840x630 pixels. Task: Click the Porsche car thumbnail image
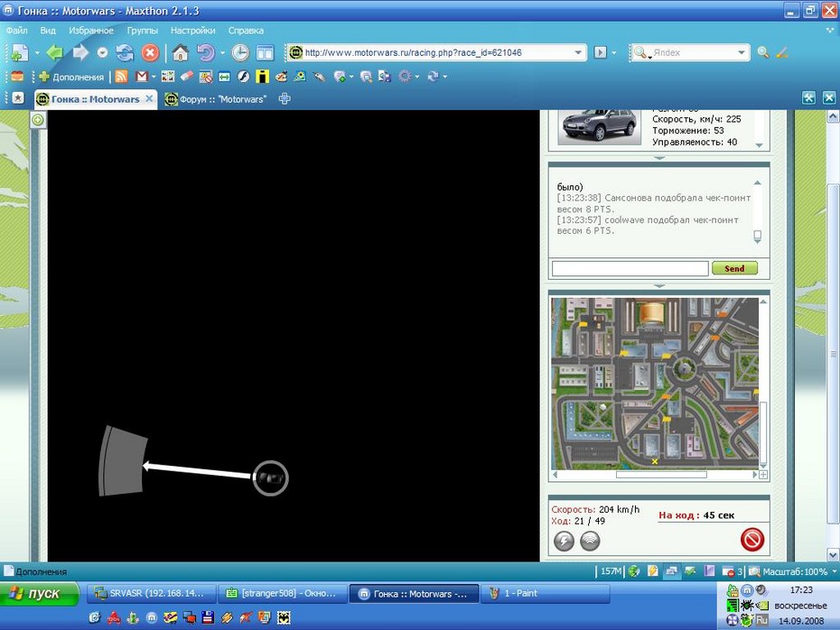(599, 125)
